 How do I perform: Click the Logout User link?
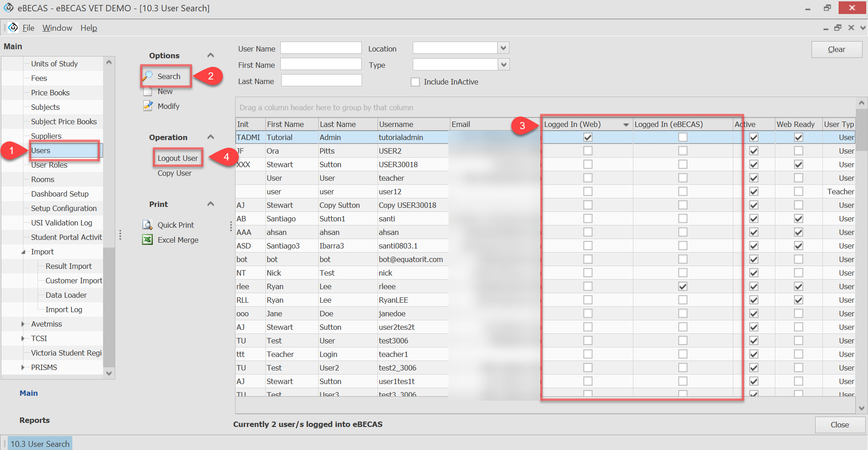coord(178,158)
